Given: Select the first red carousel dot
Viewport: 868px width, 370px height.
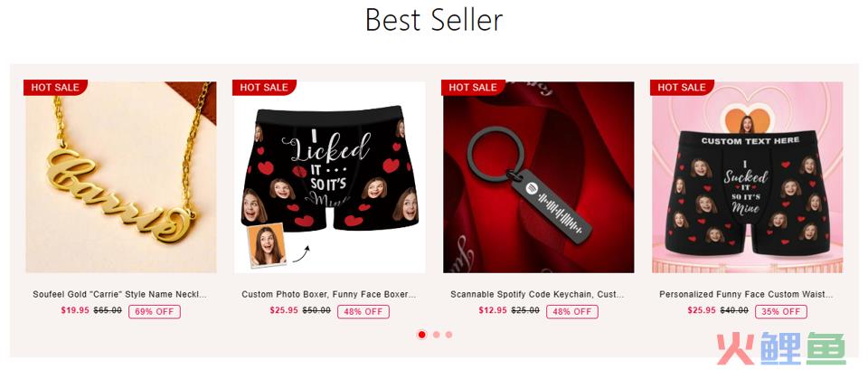Looking at the screenshot, I should pos(422,335).
